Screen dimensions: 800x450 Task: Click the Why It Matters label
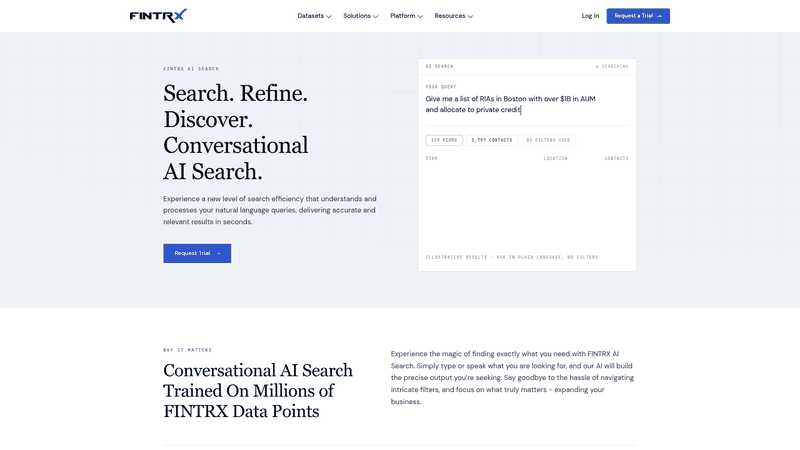click(x=187, y=350)
